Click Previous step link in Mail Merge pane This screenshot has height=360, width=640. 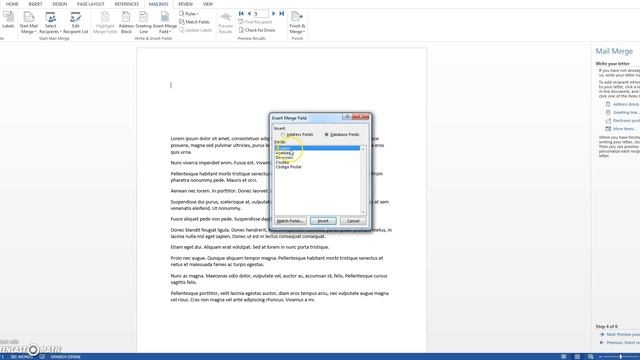click(623, 342)
